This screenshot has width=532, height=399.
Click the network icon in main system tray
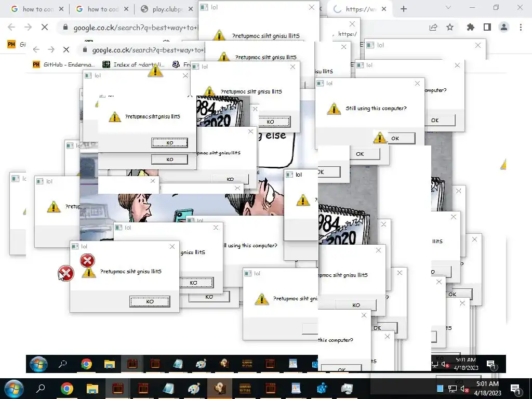tap(453, 389)
